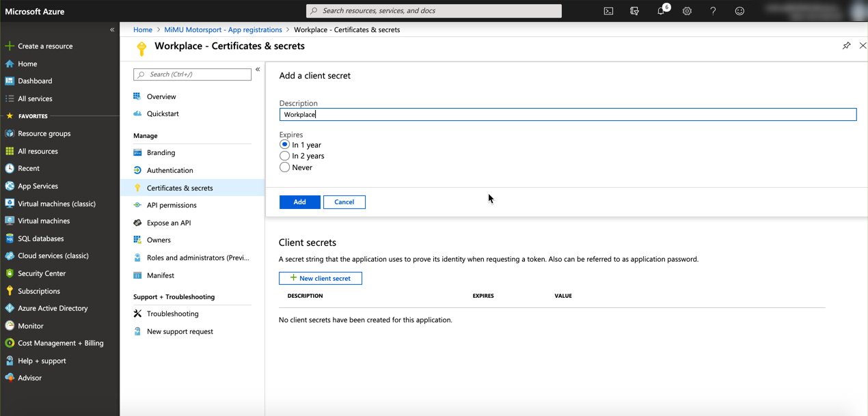Open the portal settings gear icon
The width and height of the screenshot is (868, 416).
(x=687, y=11)
